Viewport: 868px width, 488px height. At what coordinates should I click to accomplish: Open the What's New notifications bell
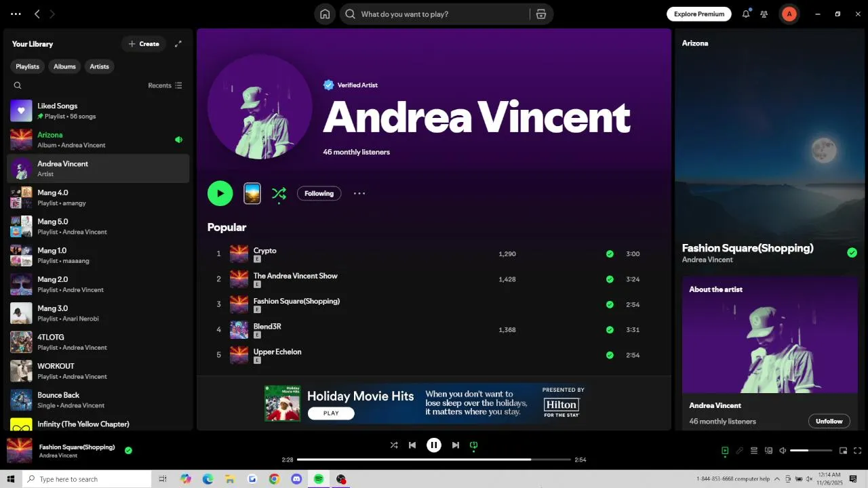pos(746,14)
